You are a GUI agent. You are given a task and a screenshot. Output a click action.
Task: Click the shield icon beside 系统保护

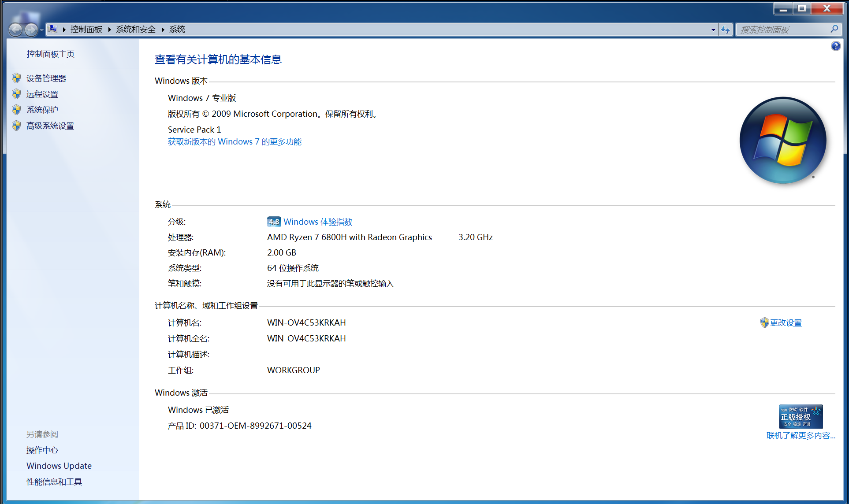[x=16, y=110]
